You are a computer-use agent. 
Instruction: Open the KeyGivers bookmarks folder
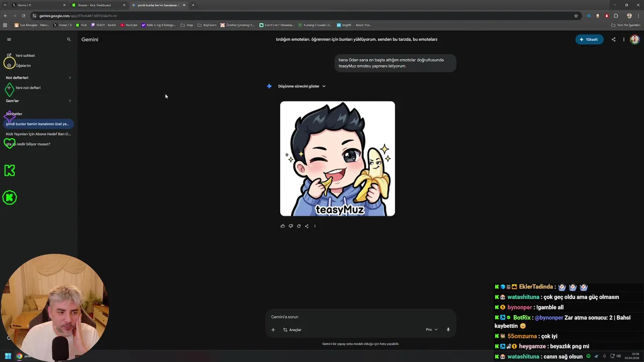point(207,25)
